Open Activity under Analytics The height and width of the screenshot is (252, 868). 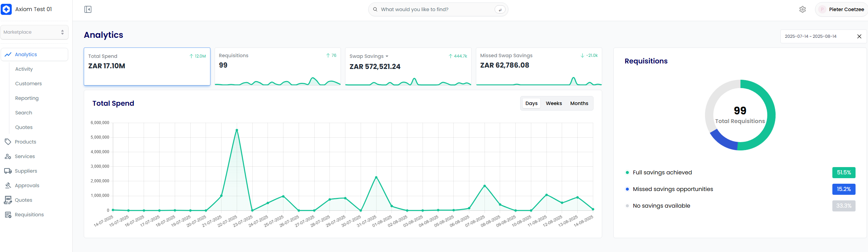(x=24, y=69)
